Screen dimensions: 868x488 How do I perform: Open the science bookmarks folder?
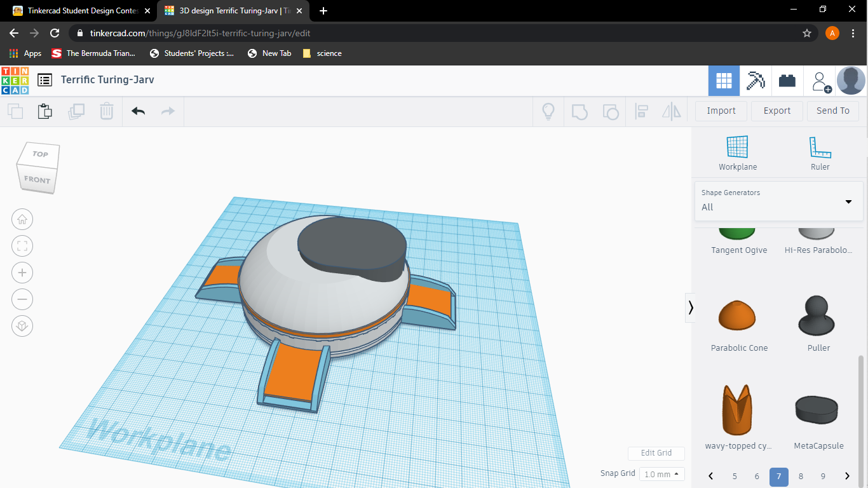tap(322, 53)
